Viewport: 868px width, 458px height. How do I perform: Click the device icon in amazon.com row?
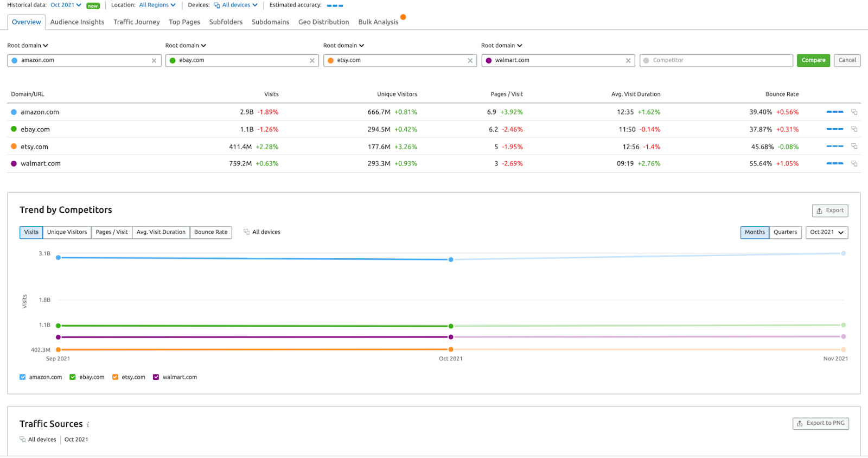pos(854,112)
